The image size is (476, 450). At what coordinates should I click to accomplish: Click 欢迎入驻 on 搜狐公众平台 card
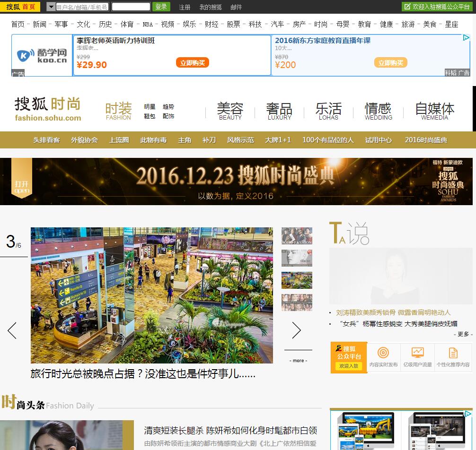pyautogui.click(x=349, y=366)
